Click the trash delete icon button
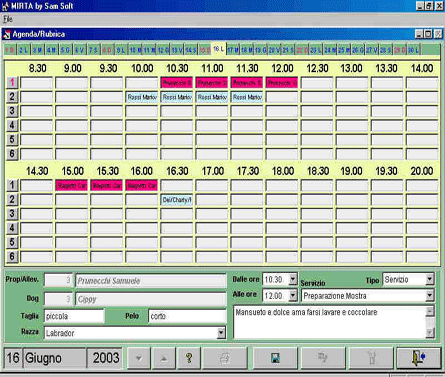 tap(371, 358)
